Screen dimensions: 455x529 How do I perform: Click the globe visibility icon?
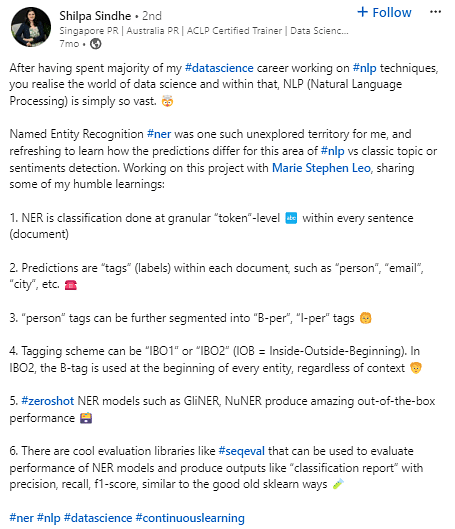coord(95,44)
